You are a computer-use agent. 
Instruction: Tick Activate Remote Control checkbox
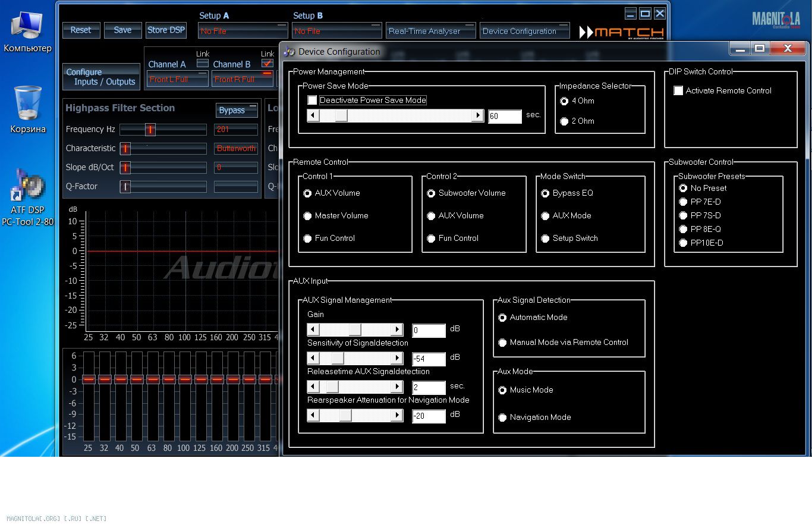tap(678, 90)
